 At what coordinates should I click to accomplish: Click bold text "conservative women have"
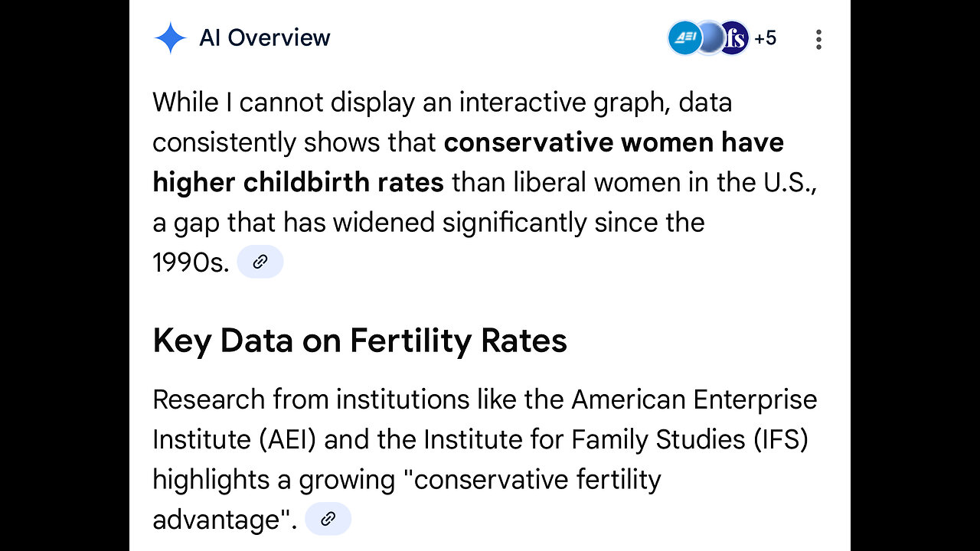(x=613, y=142)
